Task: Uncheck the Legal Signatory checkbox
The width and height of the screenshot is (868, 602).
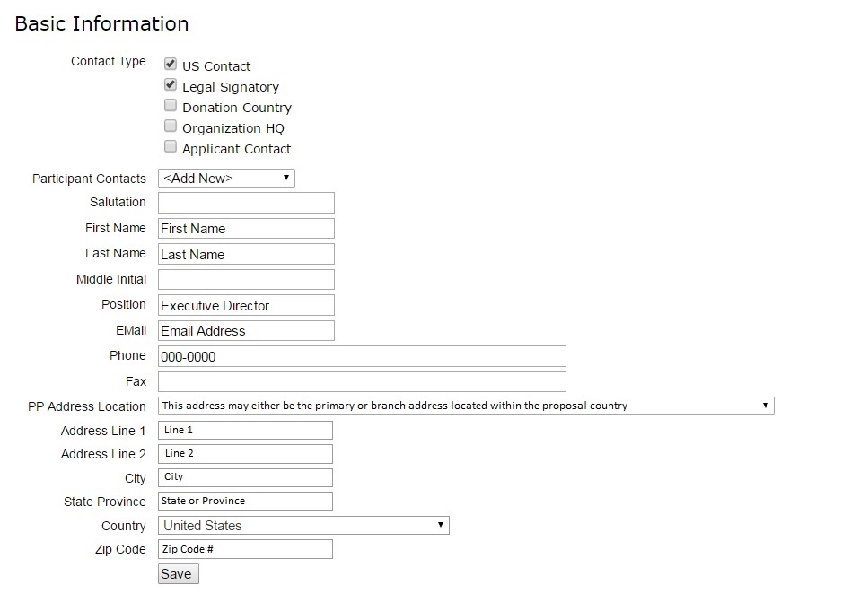Action: pyautogui.click(x=171, y=85)
